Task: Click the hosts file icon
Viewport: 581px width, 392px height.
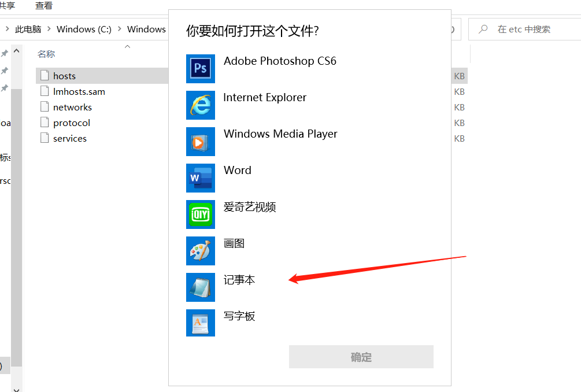Action: click(45, 75)
